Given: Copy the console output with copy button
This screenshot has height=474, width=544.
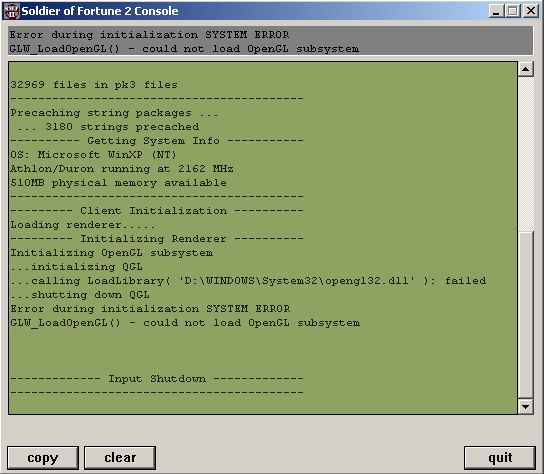Looking at the screenshot, I should click(x=43, y=458).
